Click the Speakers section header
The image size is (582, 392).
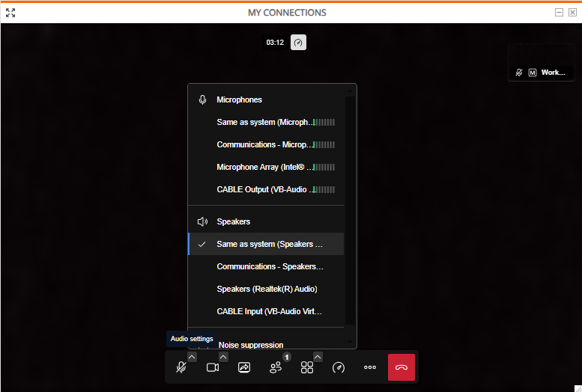pos(233,221)
